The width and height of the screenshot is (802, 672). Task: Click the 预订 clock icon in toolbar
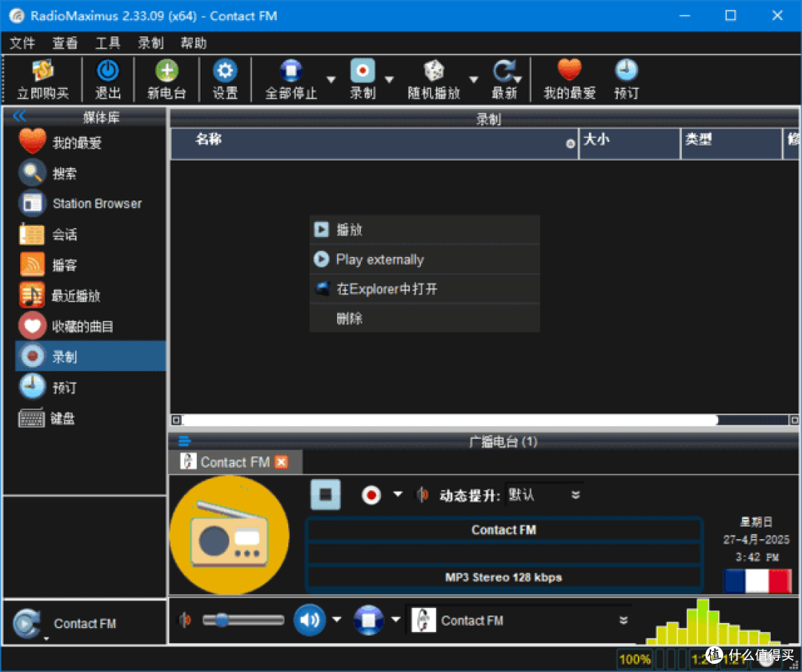coord(626,71)
